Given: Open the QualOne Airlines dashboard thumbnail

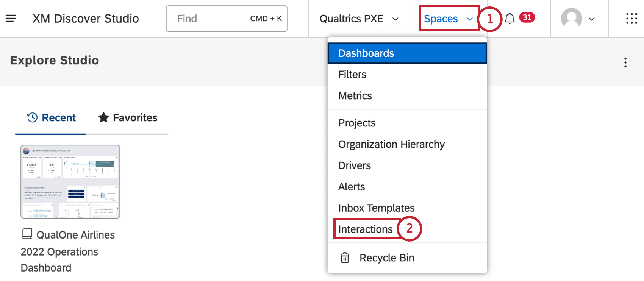Looking at the screenshot, I should click(x=70, y=182).
